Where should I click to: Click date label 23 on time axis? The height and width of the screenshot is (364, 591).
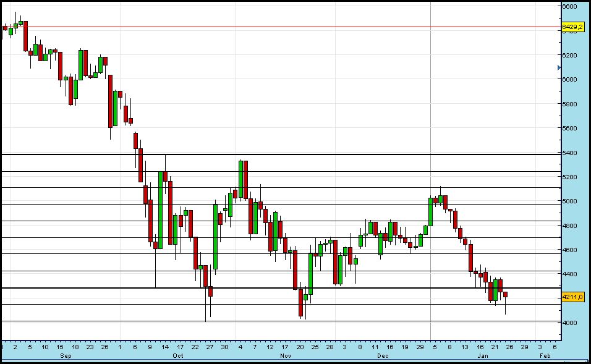point(90,347)
